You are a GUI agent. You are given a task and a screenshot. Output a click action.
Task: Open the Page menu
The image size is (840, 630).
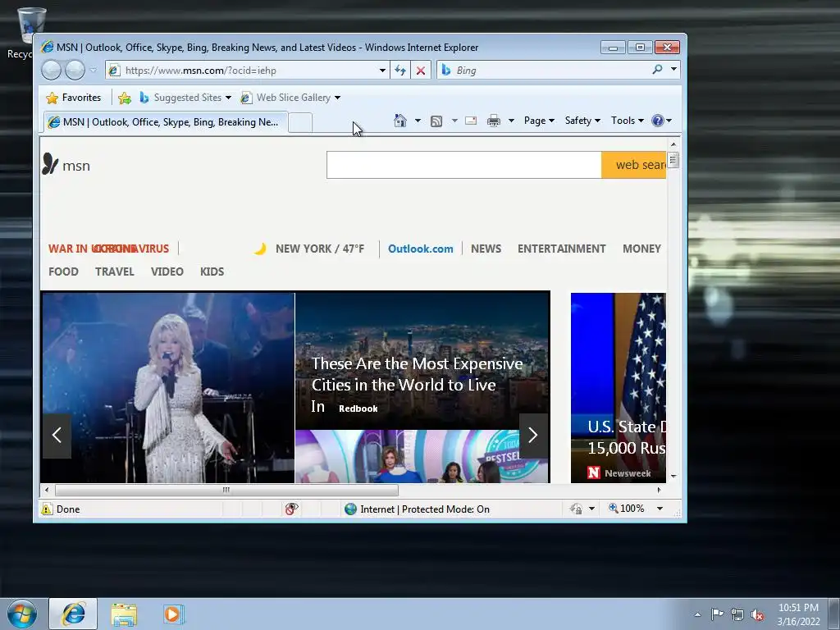click(539, 121)
